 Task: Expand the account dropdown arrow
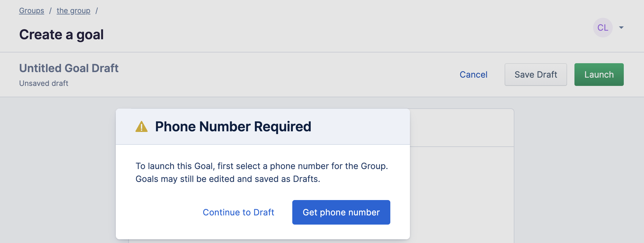tap(621, 28)
